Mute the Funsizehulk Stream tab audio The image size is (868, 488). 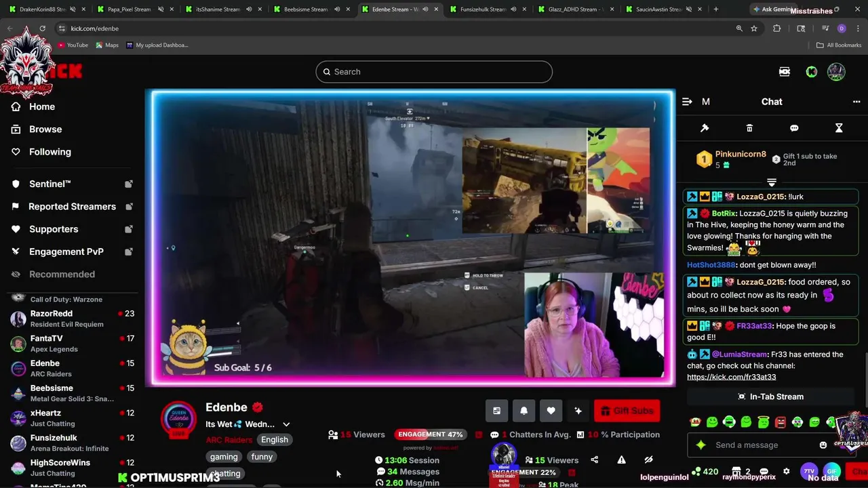(x=513, y=9)
